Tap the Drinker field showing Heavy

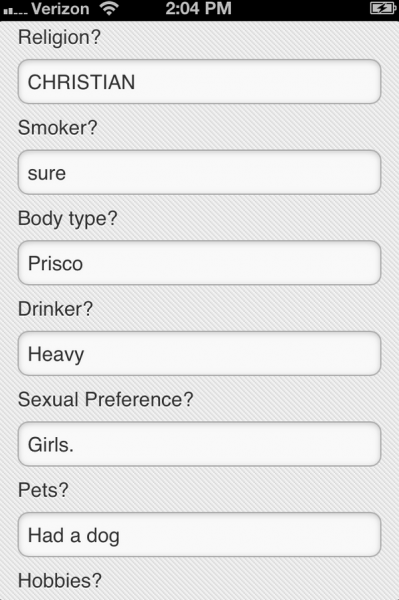pyautogui.click(x=199, y=354)
